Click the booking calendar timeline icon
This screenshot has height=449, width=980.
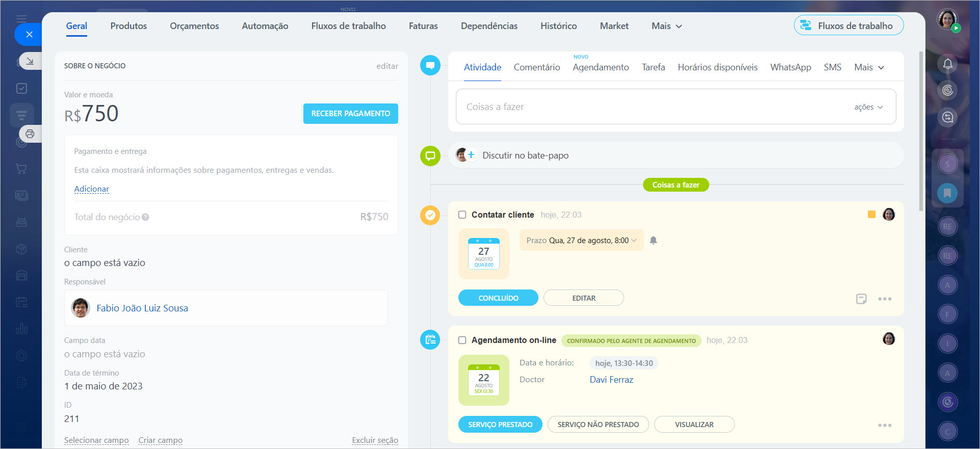point(430,339)
